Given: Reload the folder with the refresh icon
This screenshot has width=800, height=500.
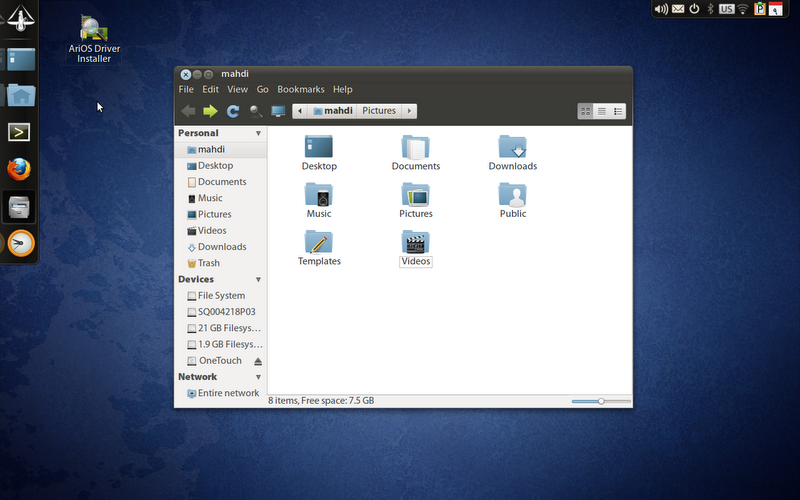Looking at the screenshot, I should click(233, 111).
